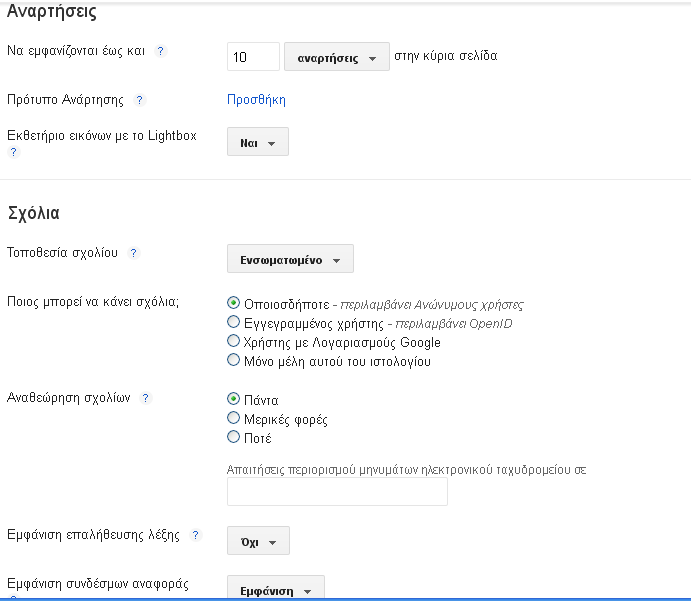Click help icon under Εκθετήριο εικόνων με το Lightbox

(13, 152)
